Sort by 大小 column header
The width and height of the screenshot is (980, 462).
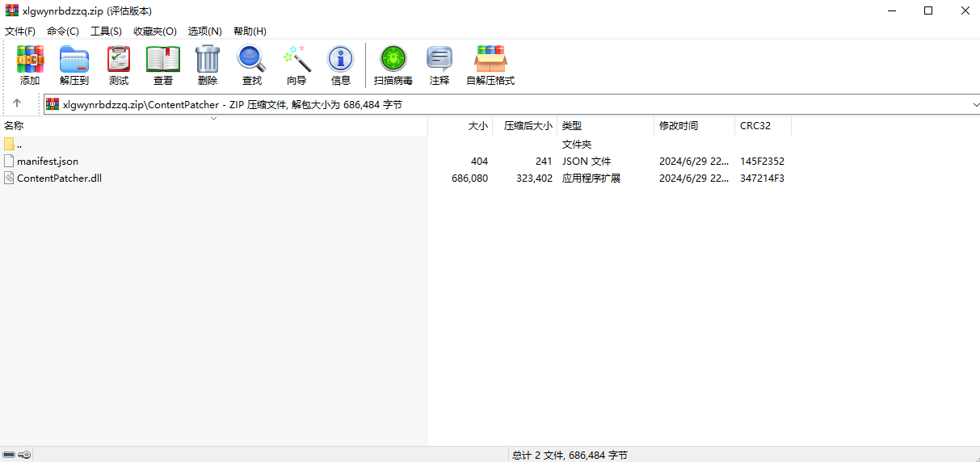pyautogui.click(x=460, y=125)
